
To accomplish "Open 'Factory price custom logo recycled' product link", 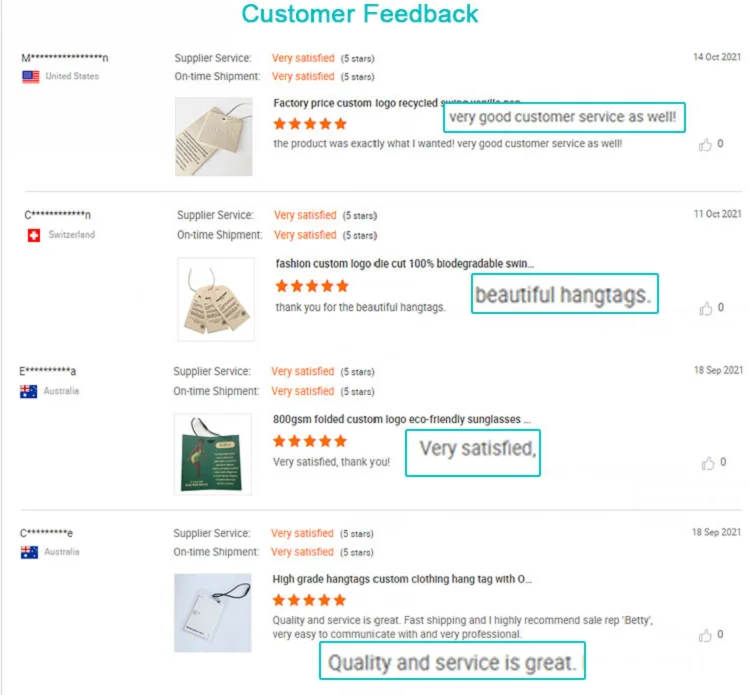I will point(356,103).
